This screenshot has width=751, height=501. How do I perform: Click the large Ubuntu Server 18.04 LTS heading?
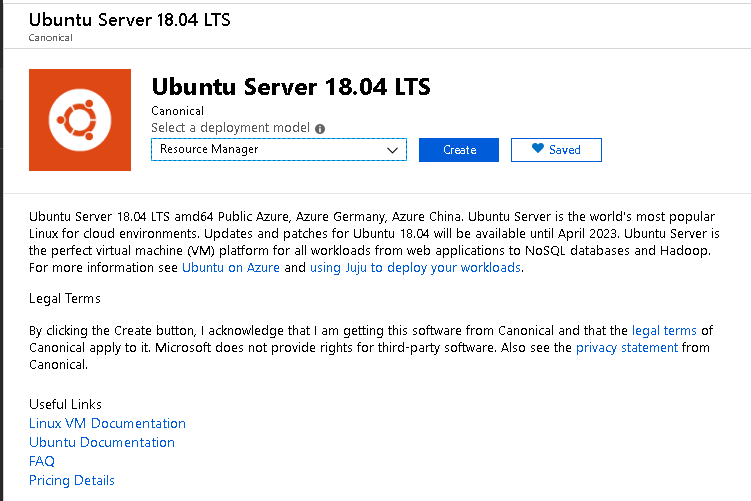pos(291,87)
